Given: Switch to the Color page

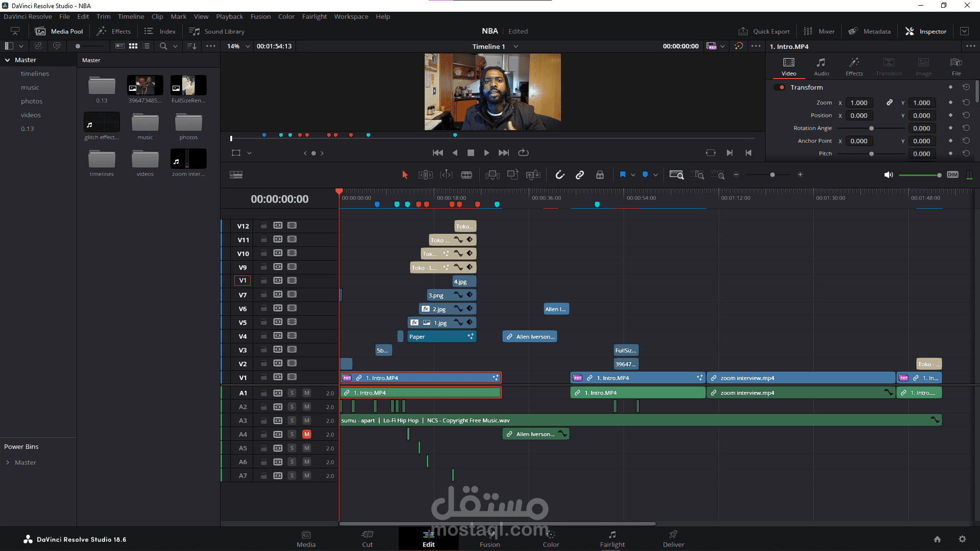Looking at the screenshot, I should pyautogui.click(x=551, y=539).
